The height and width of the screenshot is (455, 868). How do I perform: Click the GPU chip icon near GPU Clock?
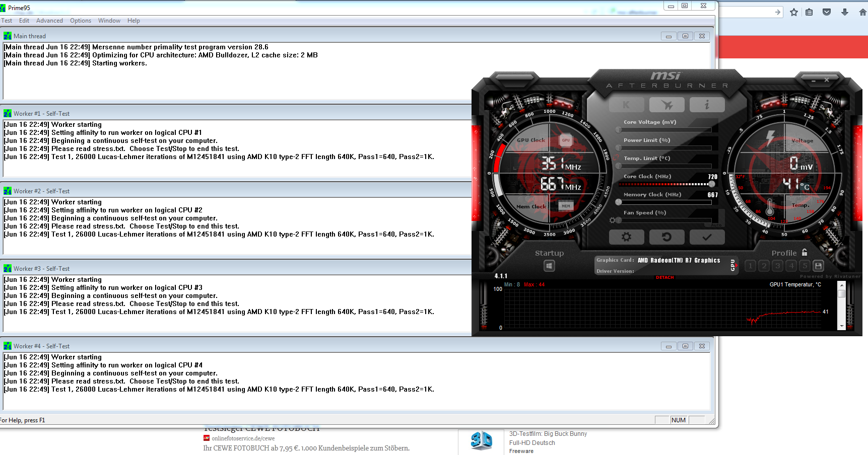point(566,140)
